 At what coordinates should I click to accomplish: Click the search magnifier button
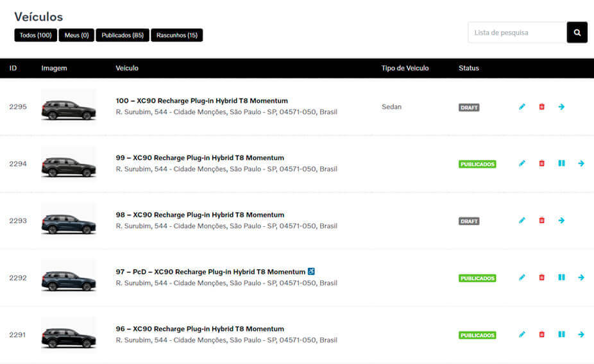[x=577, y=33]
